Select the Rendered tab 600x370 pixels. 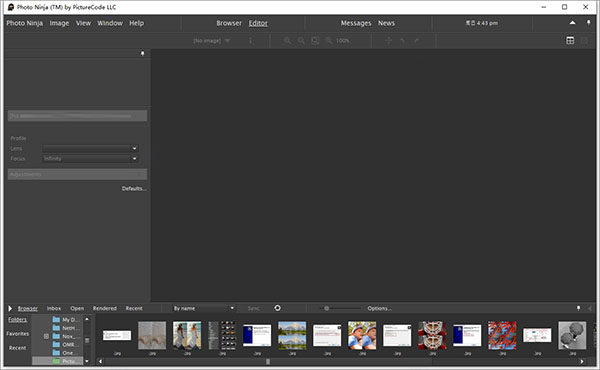pos(105,308)
